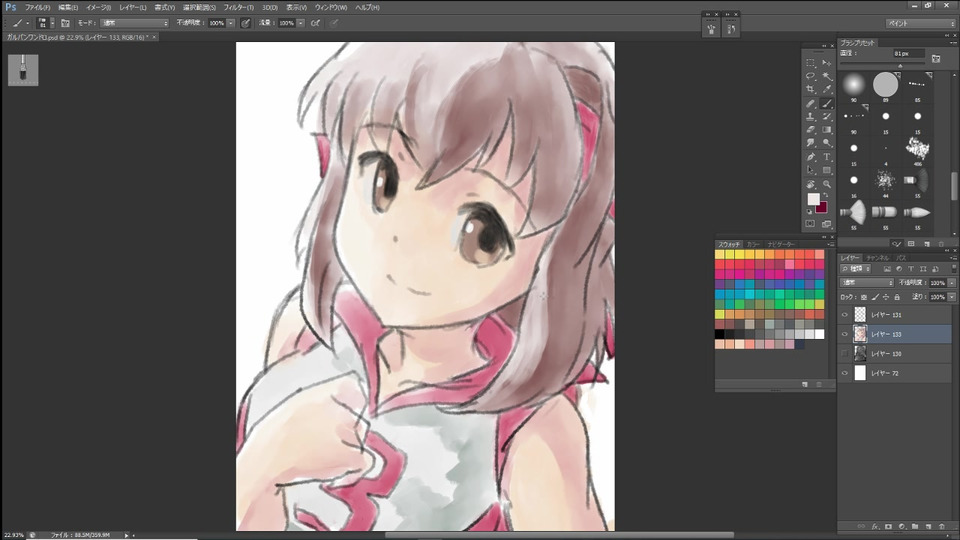Switch to the Navigator tab
This screenshot has width=960, height=540.
pyautogui.click(x=781, y=244)
